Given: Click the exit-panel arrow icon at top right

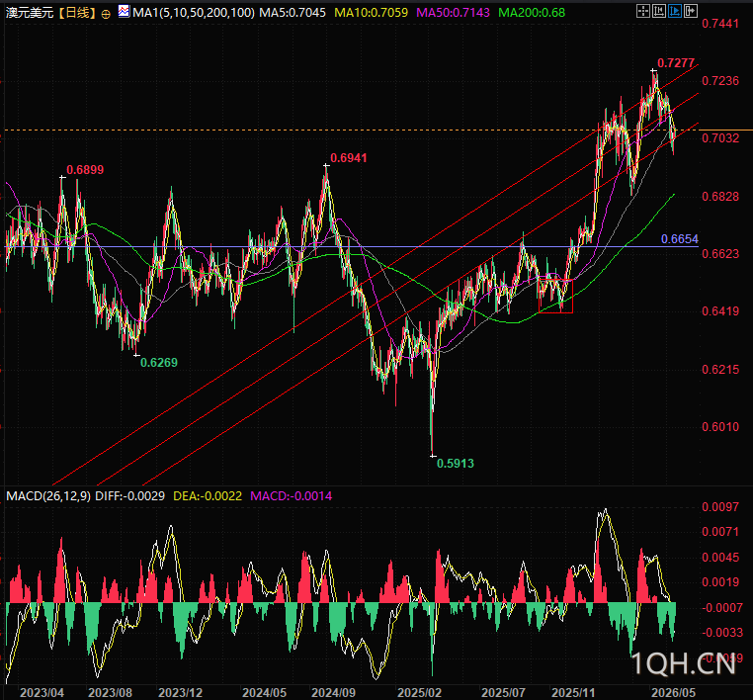Looking at the screenshot, I should coord(690,11).
